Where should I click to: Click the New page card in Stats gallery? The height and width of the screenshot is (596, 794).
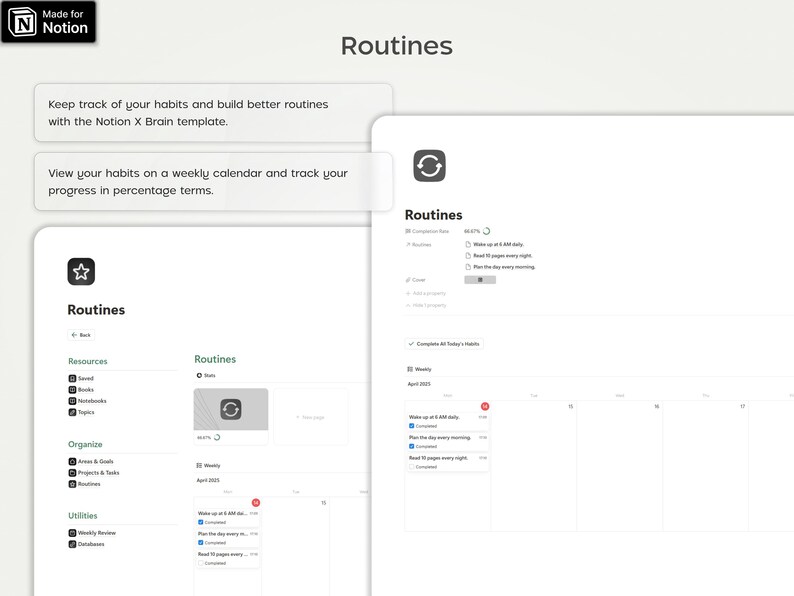click(x=311, y=417)
